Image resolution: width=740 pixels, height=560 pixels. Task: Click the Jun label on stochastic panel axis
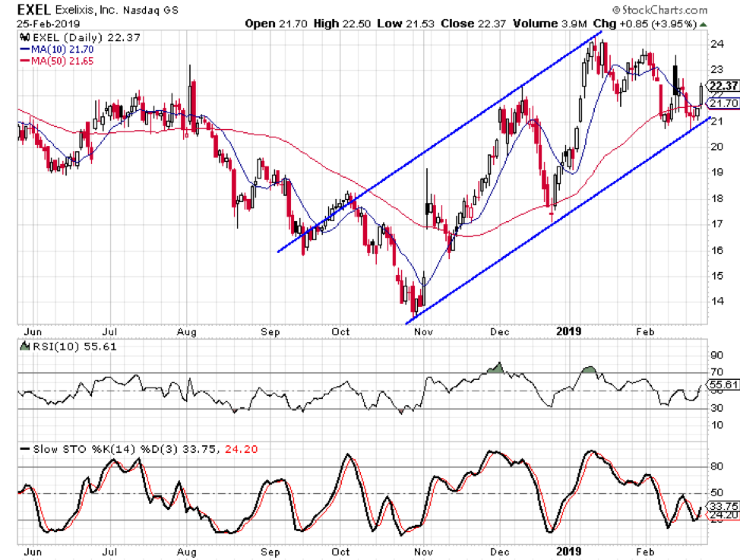tap(33, 552)
